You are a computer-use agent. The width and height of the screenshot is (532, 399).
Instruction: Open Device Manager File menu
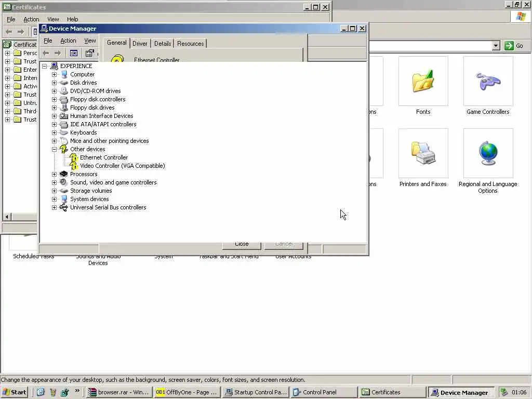coord(48,41)
